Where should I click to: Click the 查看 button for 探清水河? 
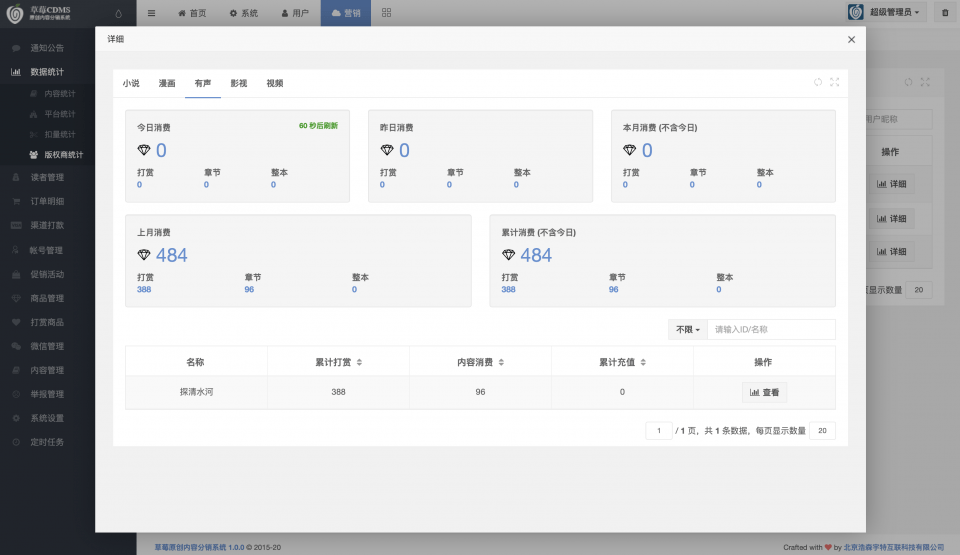[x=764, y=392]
